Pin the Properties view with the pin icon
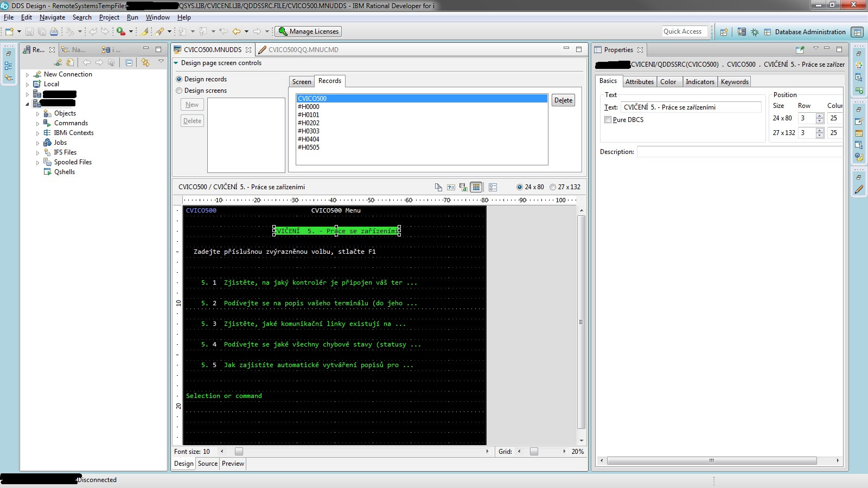868x488 pixels. (800, 50)
